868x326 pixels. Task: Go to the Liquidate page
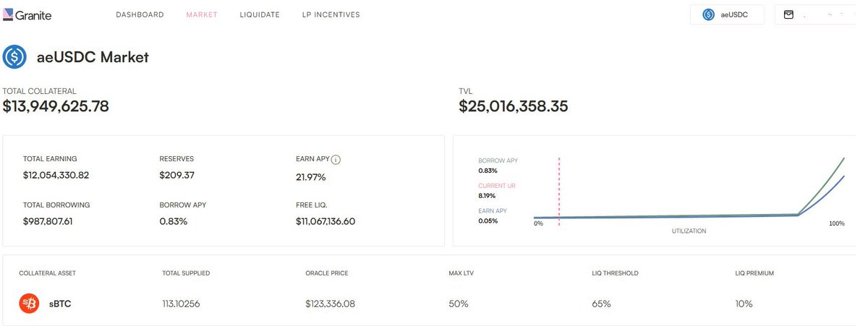[260, 14]
